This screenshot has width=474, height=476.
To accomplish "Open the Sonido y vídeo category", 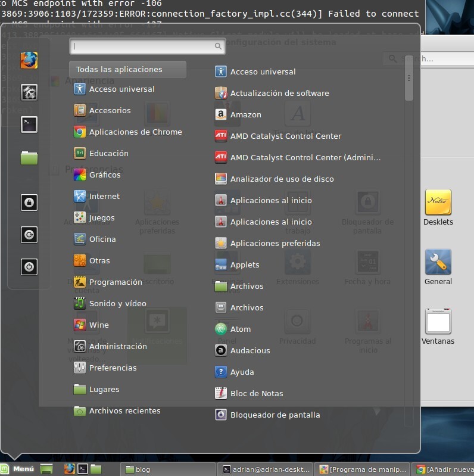I will point(117,303).
